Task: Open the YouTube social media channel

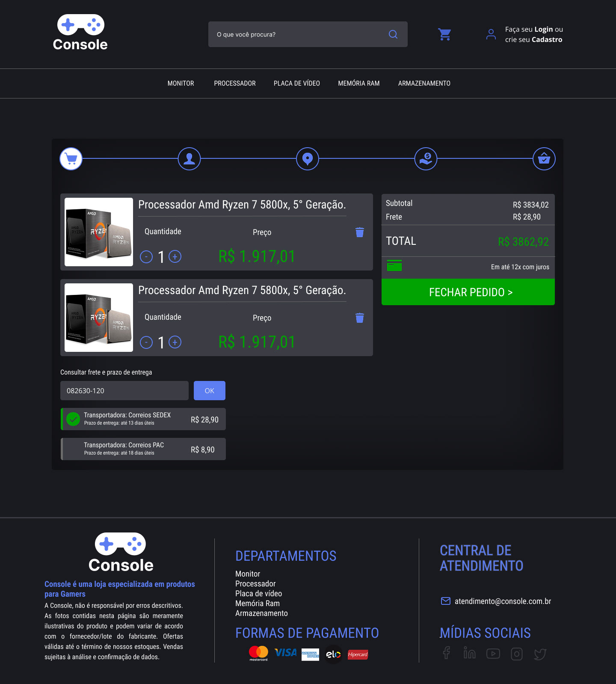Action: pos(493,654)
